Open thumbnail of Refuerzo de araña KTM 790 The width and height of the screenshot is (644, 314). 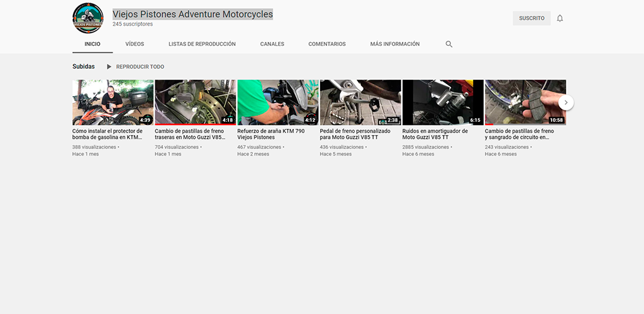click(x=278, y=102)
